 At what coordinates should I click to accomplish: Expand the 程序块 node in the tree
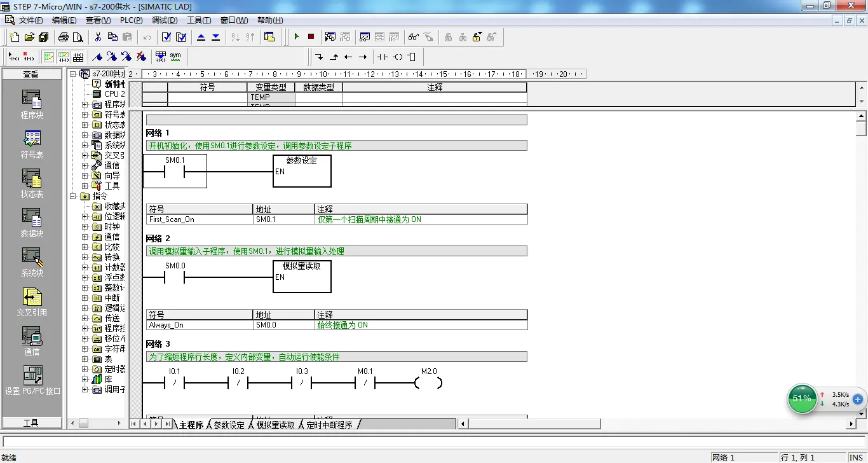tap(85, 104)
